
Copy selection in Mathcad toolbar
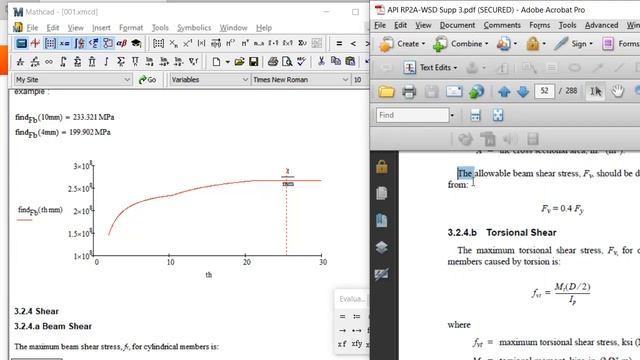(336, 62)
